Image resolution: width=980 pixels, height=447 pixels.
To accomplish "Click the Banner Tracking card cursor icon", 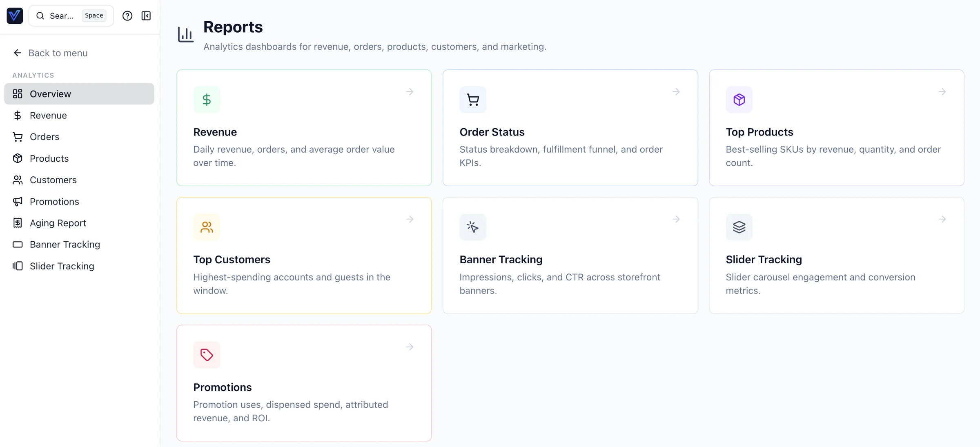I will tap(472, 227).
